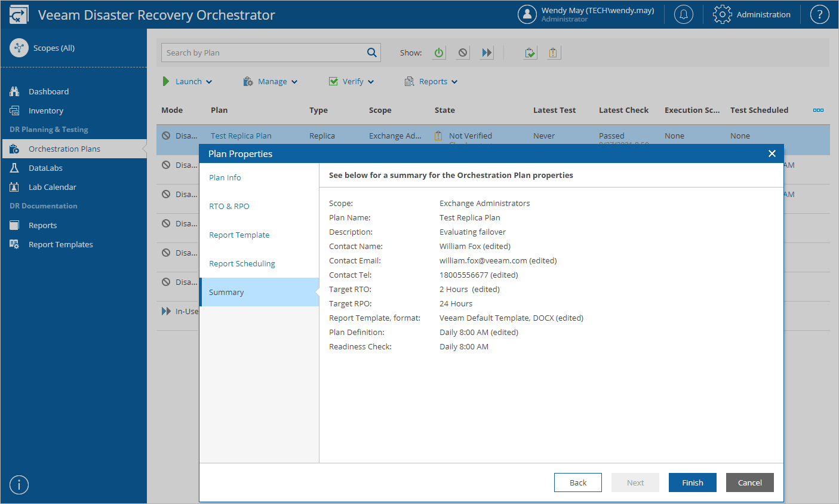The width and height of the screenshot is (839, 504).
Task: Click the In-Use mode row icon
Action: 166,311
